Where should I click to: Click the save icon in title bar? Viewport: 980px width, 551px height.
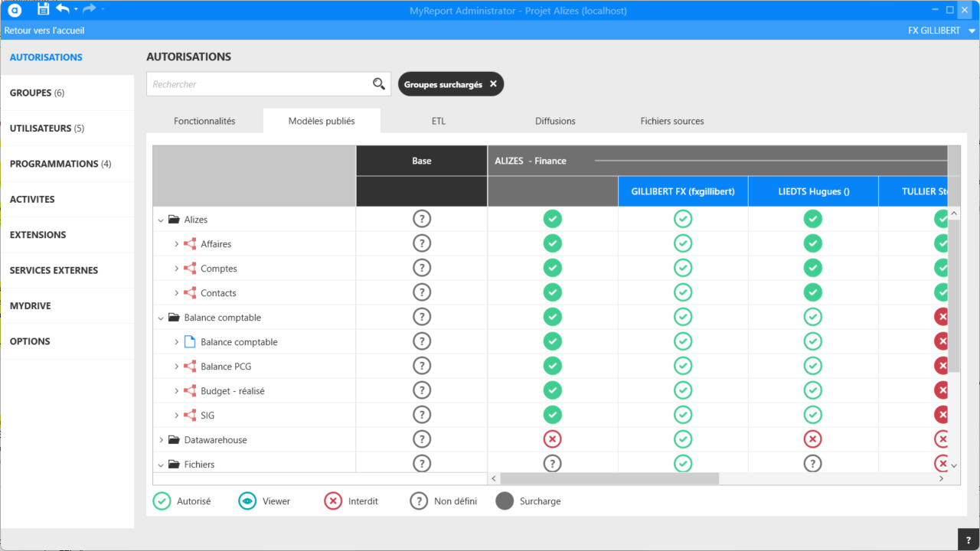[43, 9]
